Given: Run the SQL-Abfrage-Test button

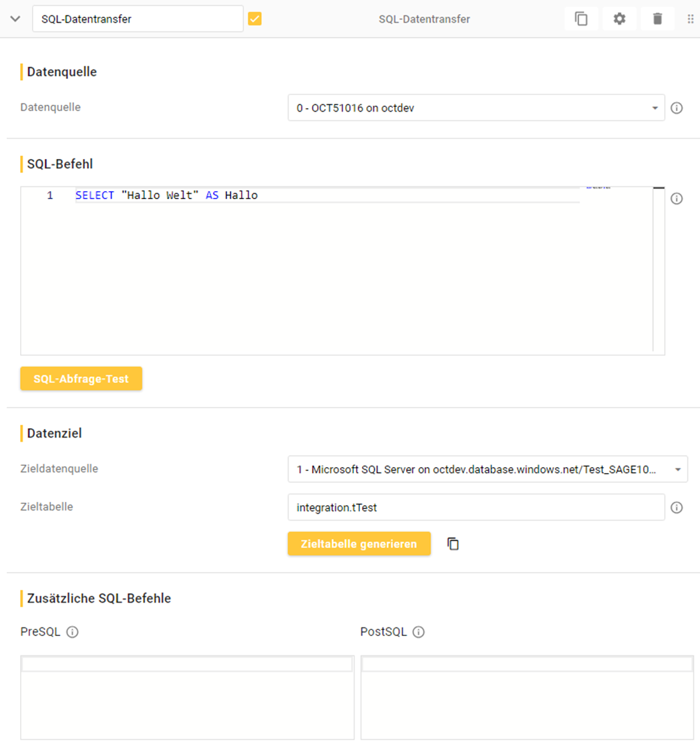Looking at the screenshot, I should tap(81, 379).
